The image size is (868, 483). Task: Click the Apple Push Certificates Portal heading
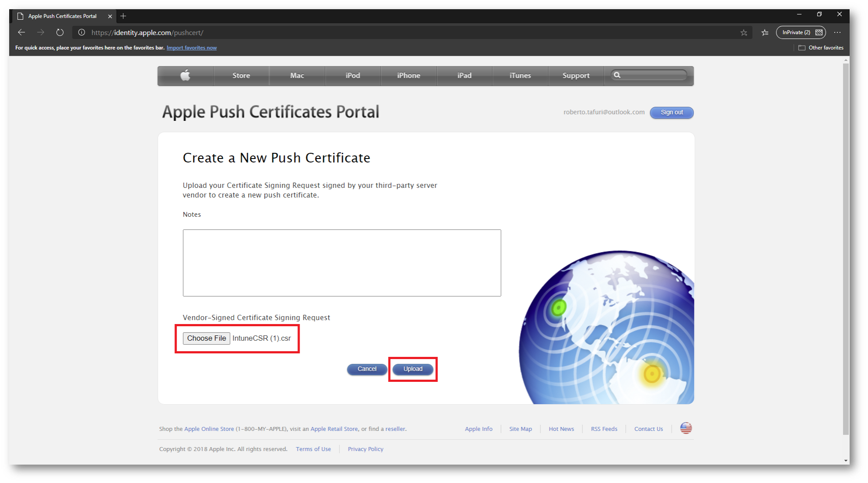[271, 112]
